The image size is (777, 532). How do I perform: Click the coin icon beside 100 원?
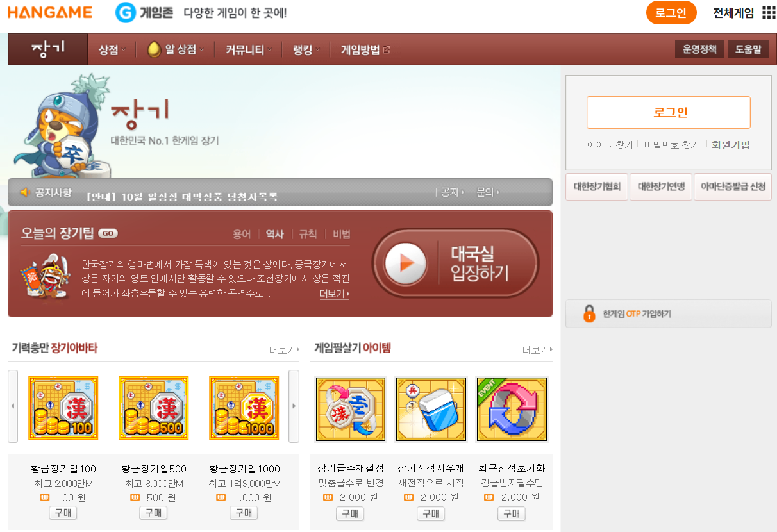[44, 497]
